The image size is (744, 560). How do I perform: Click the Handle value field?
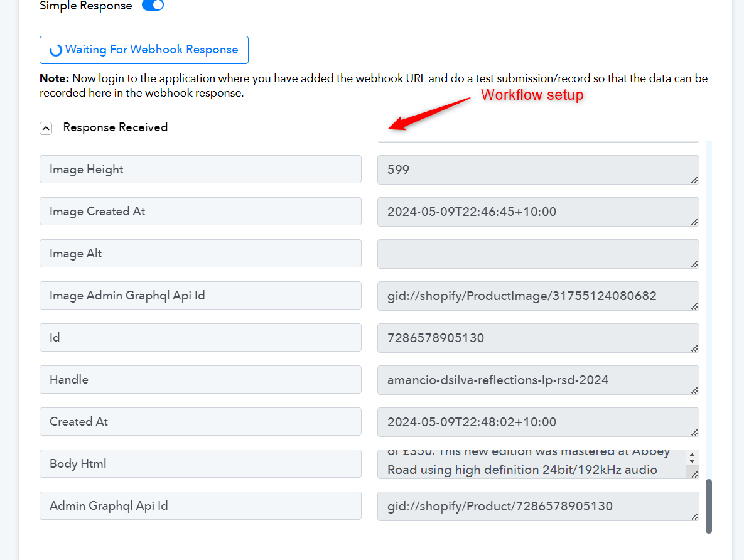coord(537,380)
